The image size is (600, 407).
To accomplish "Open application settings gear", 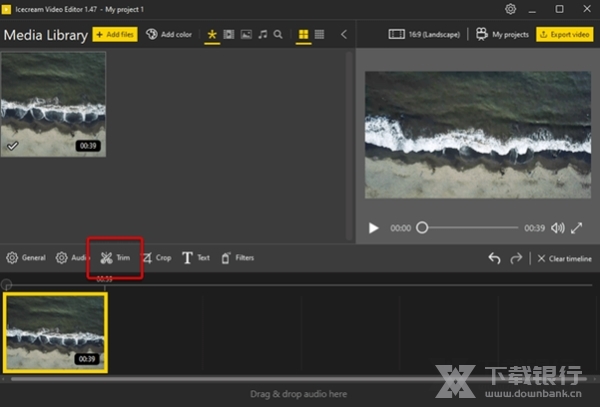I will (x=510, y=9).
